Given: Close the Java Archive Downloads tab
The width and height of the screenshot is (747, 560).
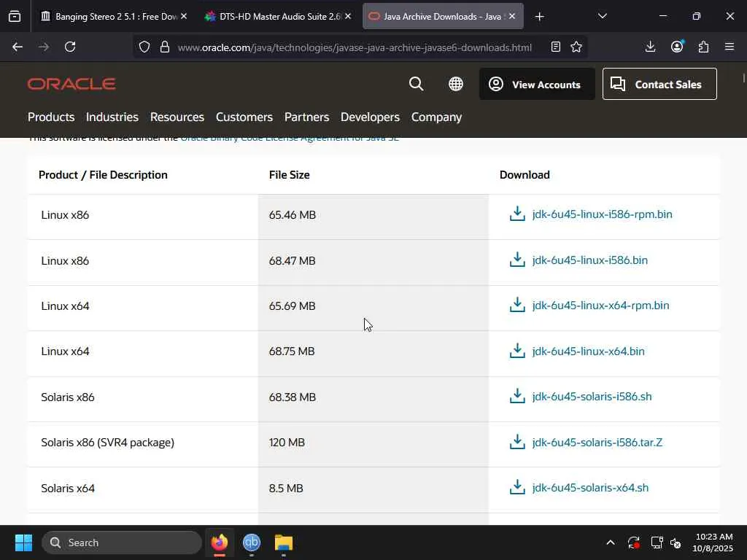Looking at the screenshot, I should pos(512,16).
